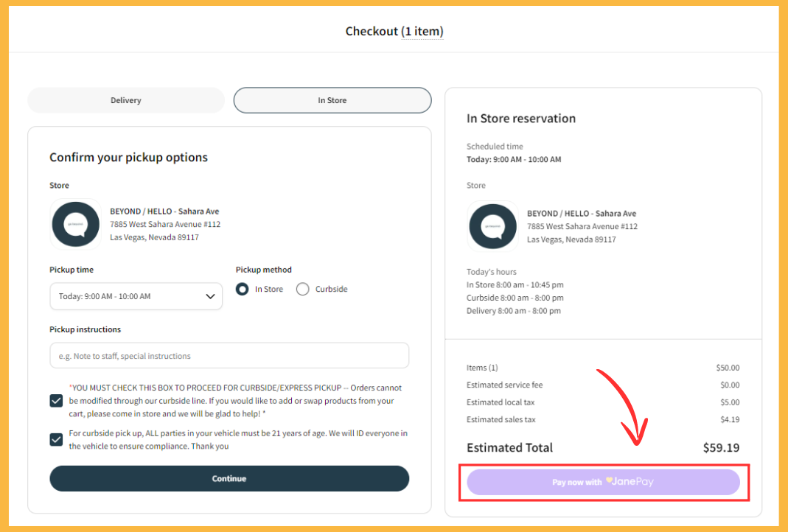The height and width of the screenshot is (532, 788).
Task: Click the Continue button
Action: coord(229,478)
